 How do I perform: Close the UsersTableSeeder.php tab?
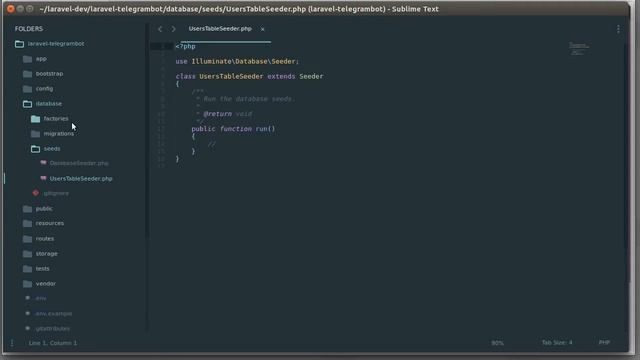262,29
